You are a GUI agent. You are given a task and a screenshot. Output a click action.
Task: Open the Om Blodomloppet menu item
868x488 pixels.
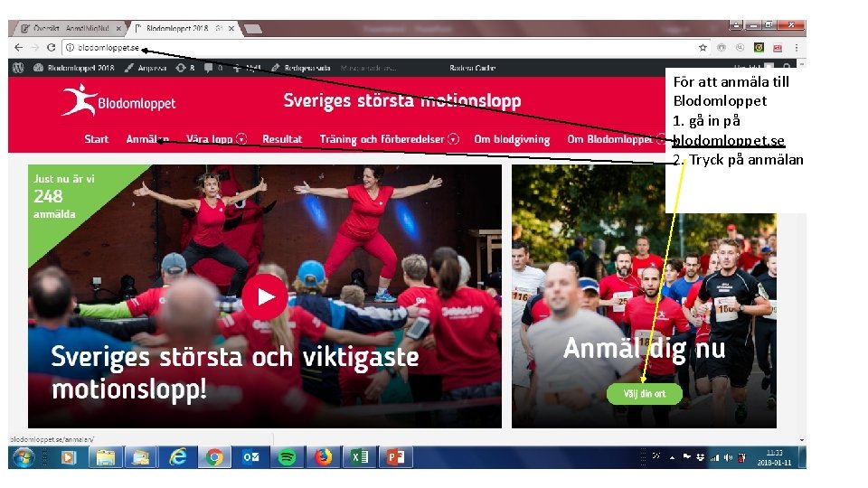(x=610, y=139)
